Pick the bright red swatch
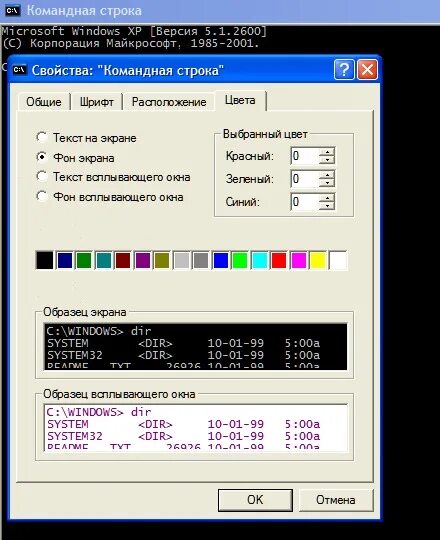Image resolution: width=440 pixels, height=540 pixels. click(279, 260)
